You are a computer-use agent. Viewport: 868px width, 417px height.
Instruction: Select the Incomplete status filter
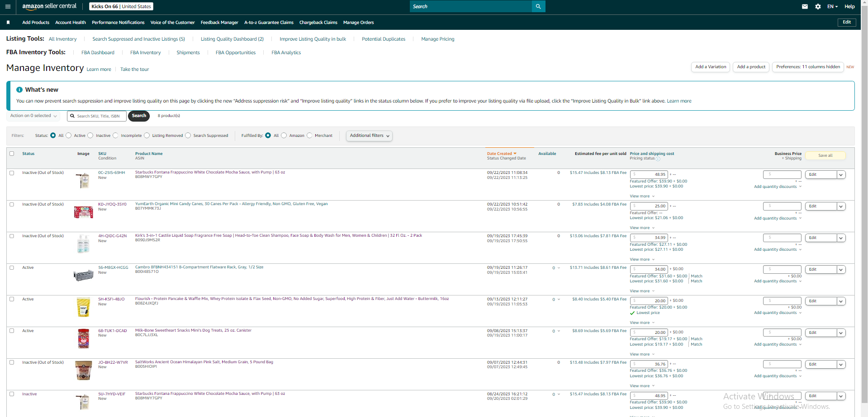115,136
